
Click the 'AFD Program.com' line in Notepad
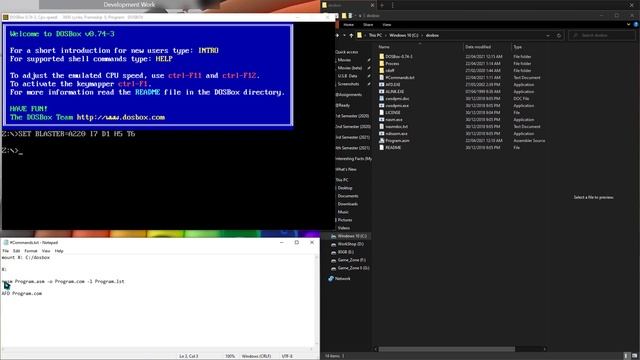pyautogui.click(x=22, y=293)
